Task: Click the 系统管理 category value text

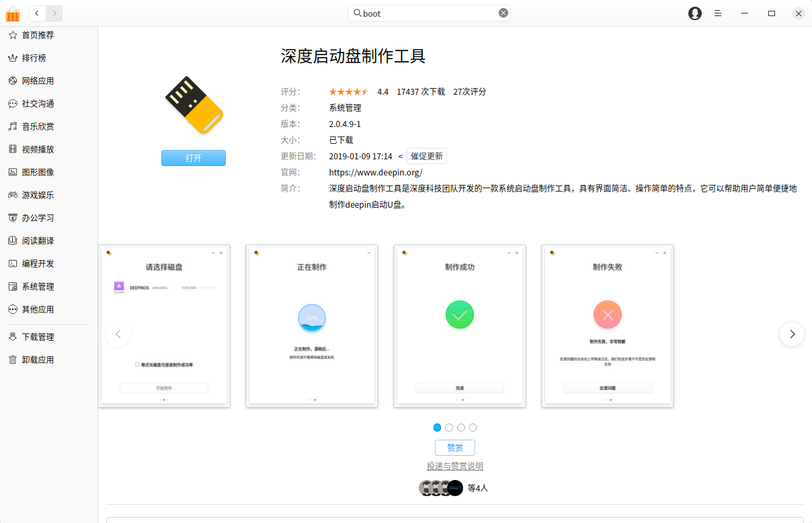Action: (345, 108)
